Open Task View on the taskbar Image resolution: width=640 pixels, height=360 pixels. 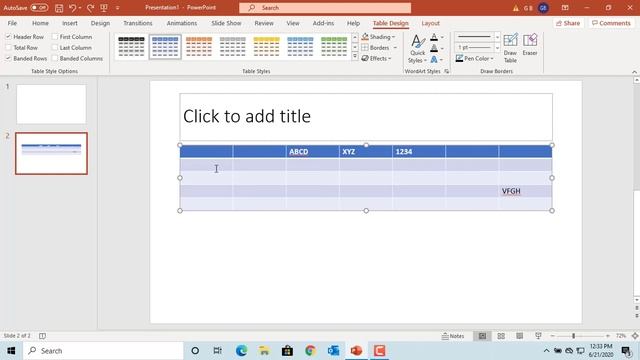click(x=218, y=351)
